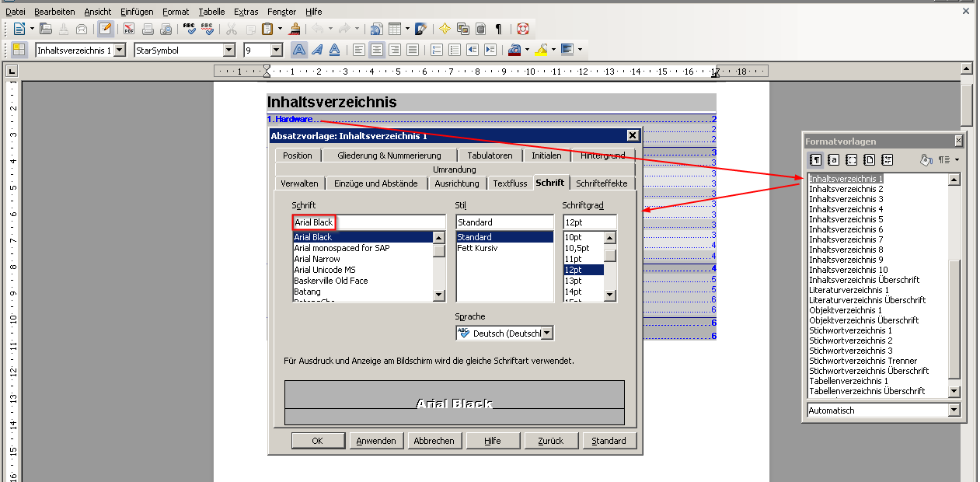Screen dimensions: 980x482
Task: Apply Font Color icon in toolbar
Action: tap(514, 50)
